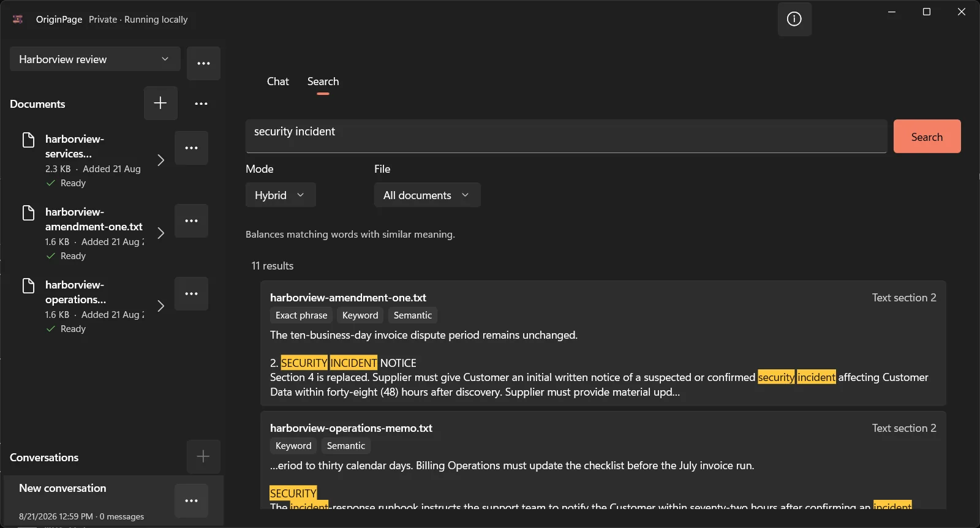Click Keyword tag on operations-memo result
The image size is (980, 528).
293,445
